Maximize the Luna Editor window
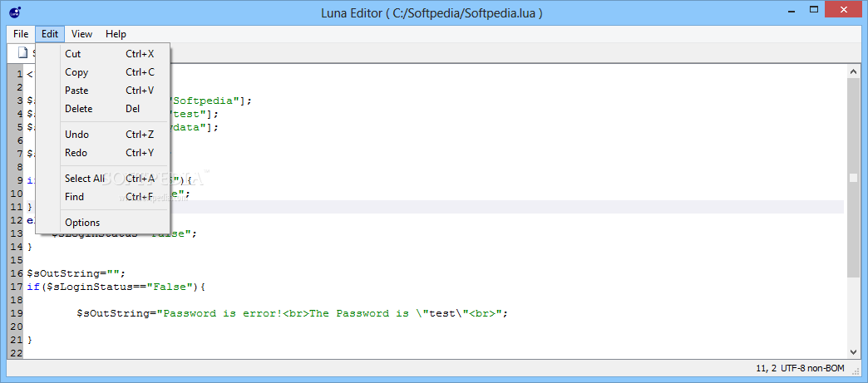 click(813, 9)
